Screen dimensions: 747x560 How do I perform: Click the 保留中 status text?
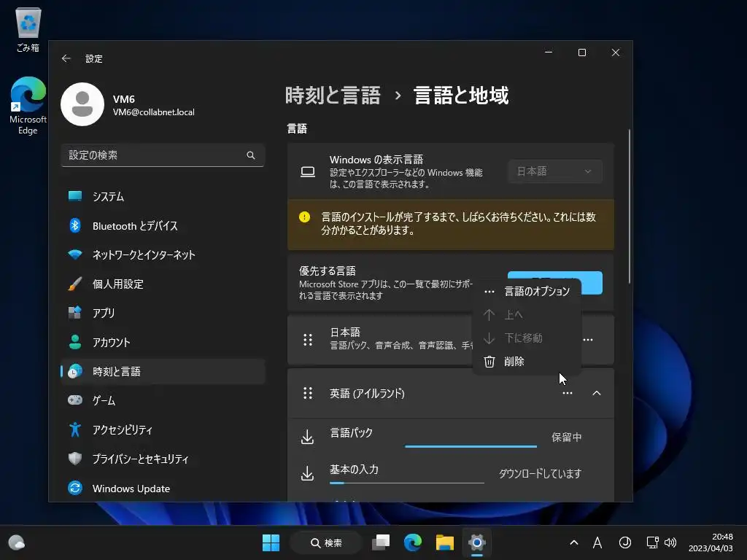point(566,437)
